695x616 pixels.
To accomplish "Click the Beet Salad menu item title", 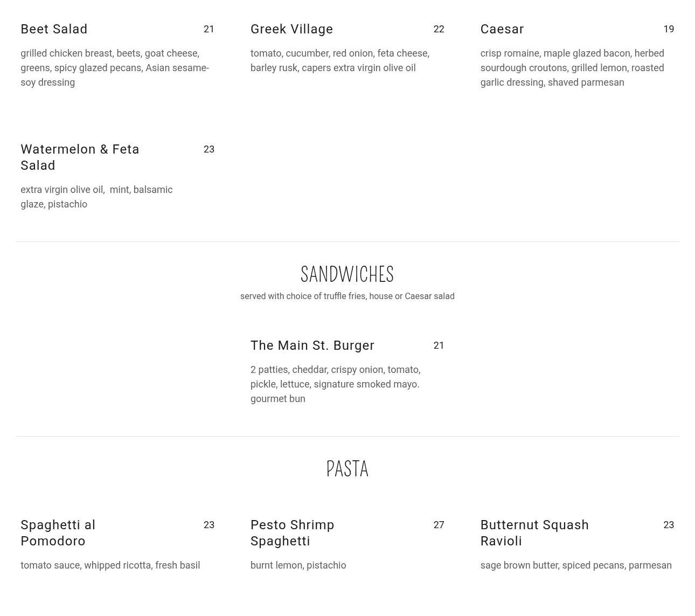I will [x=54, y=29].
